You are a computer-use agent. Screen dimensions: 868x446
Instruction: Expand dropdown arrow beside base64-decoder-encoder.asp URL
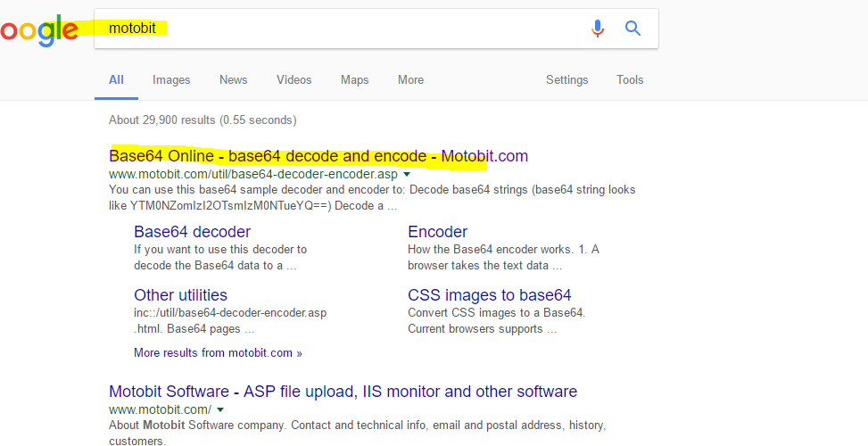[407, 174]
